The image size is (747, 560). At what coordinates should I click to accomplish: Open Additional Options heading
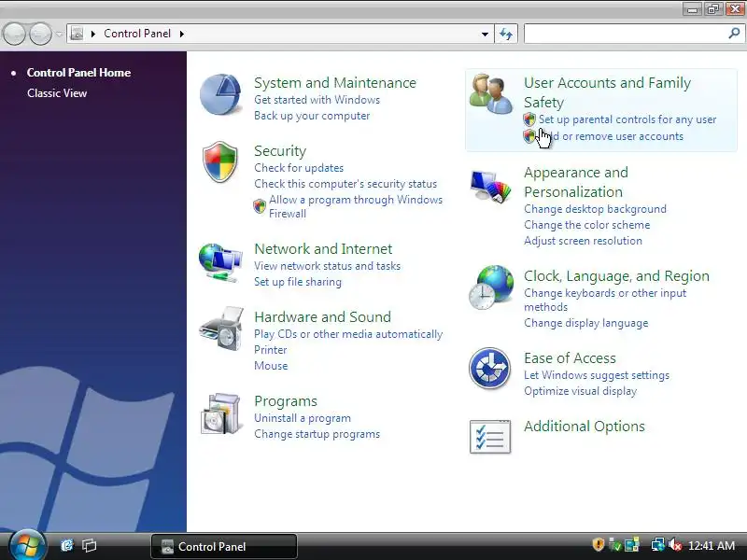click(585, 426)
